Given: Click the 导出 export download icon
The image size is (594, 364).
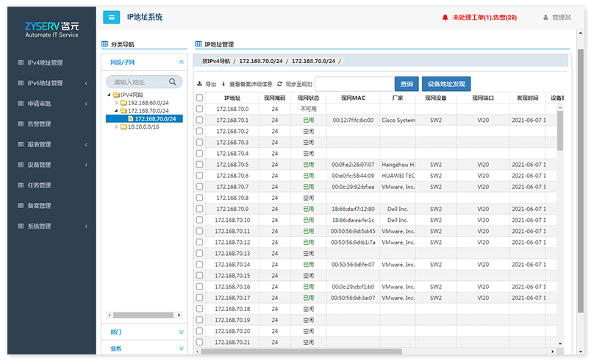Looking at the screenshot, I should (200, 84).
